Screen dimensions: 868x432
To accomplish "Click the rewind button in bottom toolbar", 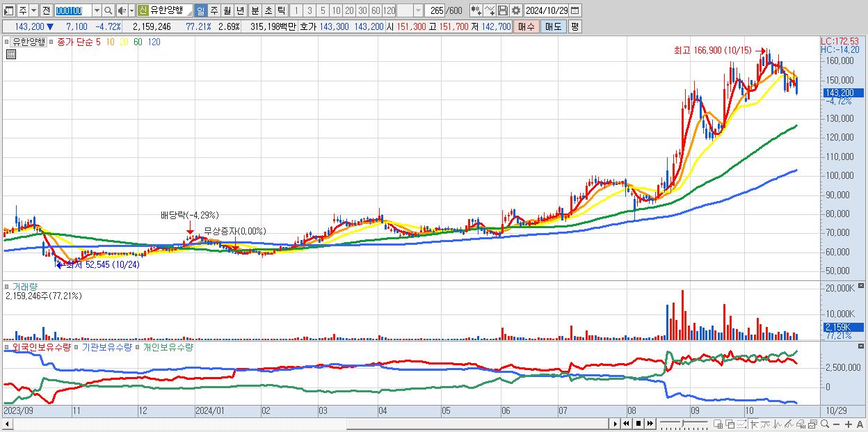I will (626, 424).
